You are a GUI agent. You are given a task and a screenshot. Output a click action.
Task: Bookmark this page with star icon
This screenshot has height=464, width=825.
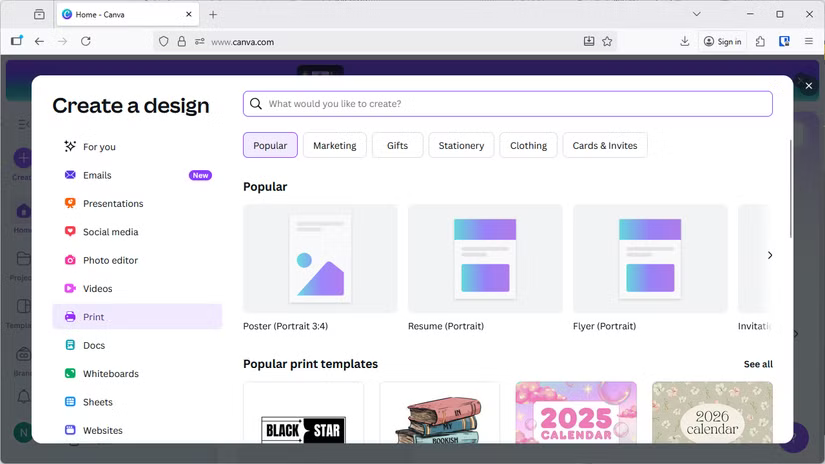point(607,42)
